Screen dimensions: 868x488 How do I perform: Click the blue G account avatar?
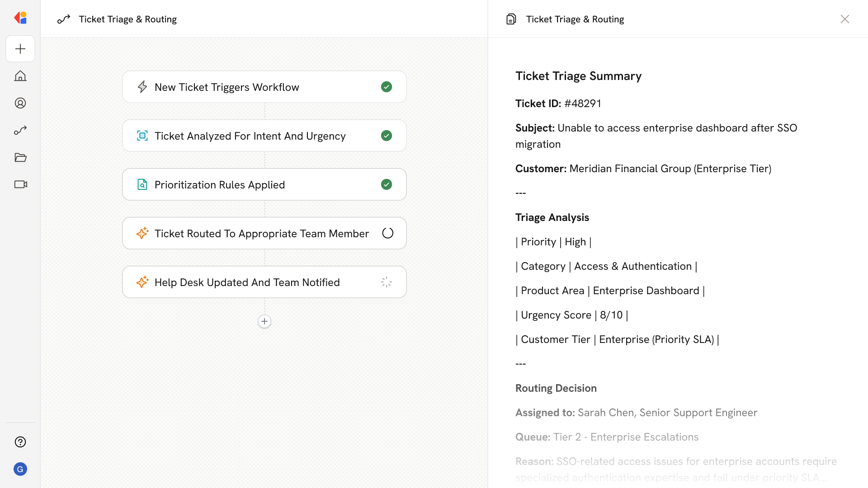point(20,469)
